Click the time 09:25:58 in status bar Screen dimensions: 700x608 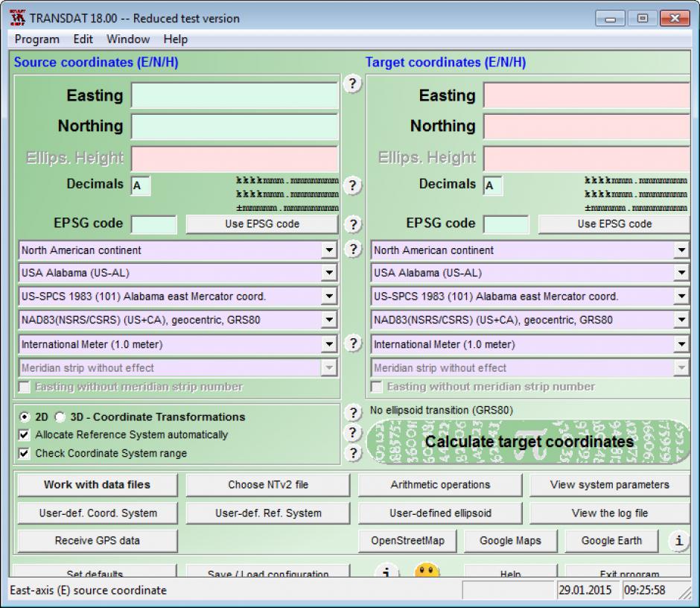point(645,590)
